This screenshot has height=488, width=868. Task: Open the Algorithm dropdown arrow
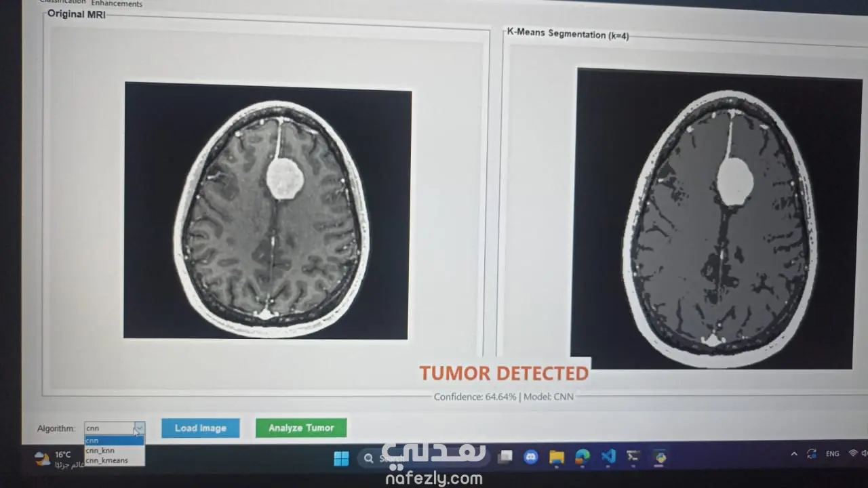pos(138,428)
